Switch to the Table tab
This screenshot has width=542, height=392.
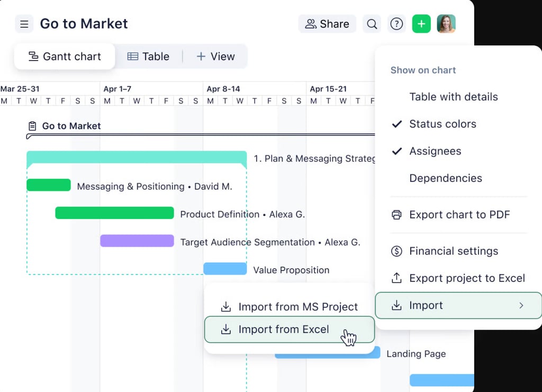click(x=148, y=56)
